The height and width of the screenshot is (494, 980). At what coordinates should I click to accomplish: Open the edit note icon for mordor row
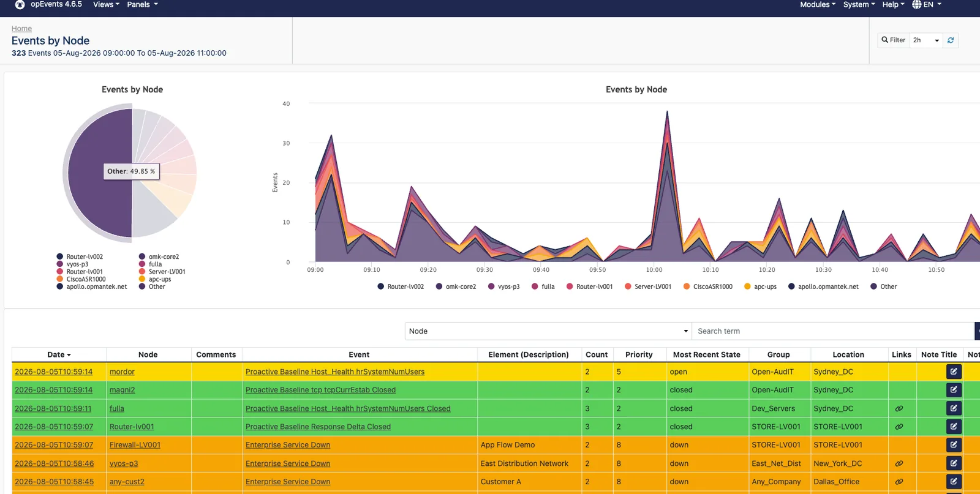pos(954,372)
